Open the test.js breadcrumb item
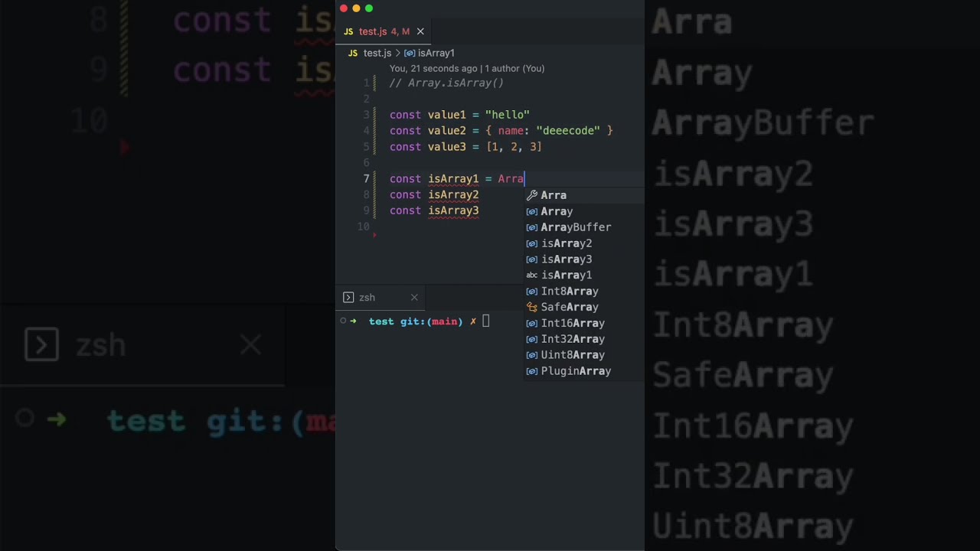The height and width of the screenshot is (551, 980). coord(377,53)
